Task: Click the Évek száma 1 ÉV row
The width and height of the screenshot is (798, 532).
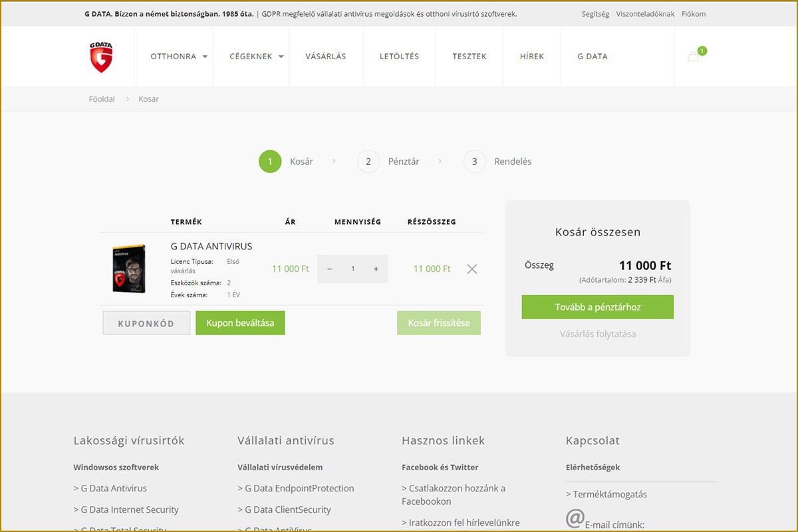Action: (205, 295)
